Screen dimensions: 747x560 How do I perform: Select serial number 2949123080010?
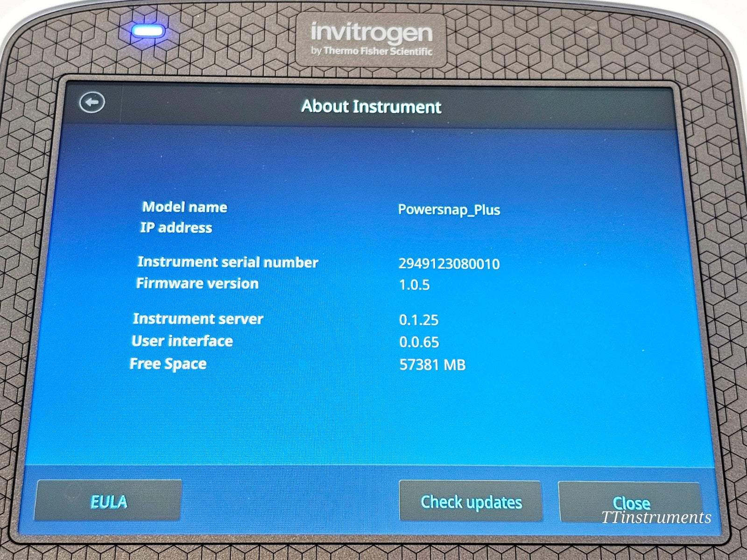point(449,264)
